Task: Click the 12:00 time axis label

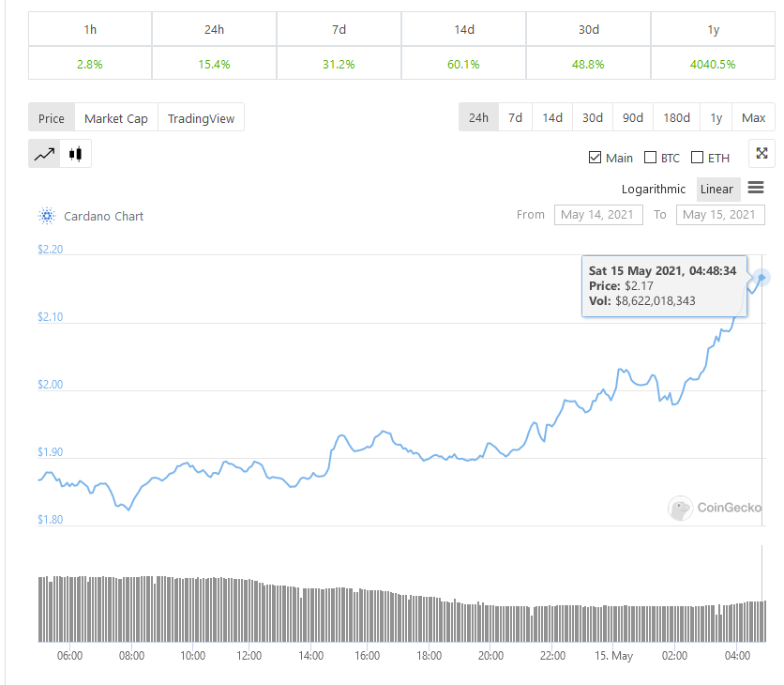Action: click(x=249, y=655)
